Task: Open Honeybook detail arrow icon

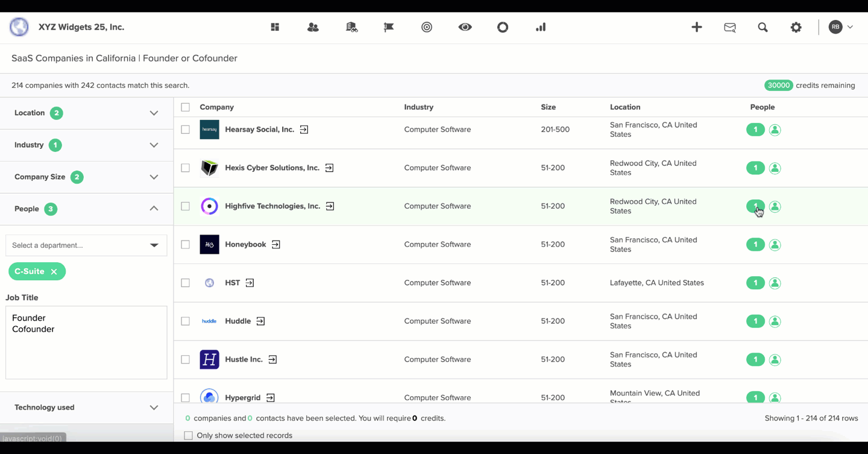Action: click(275, 245)
